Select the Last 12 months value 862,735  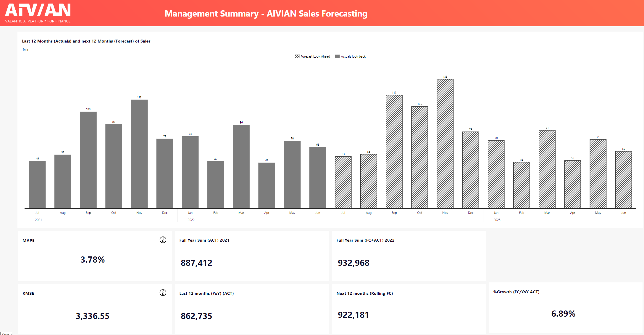[x=196, y=316]
